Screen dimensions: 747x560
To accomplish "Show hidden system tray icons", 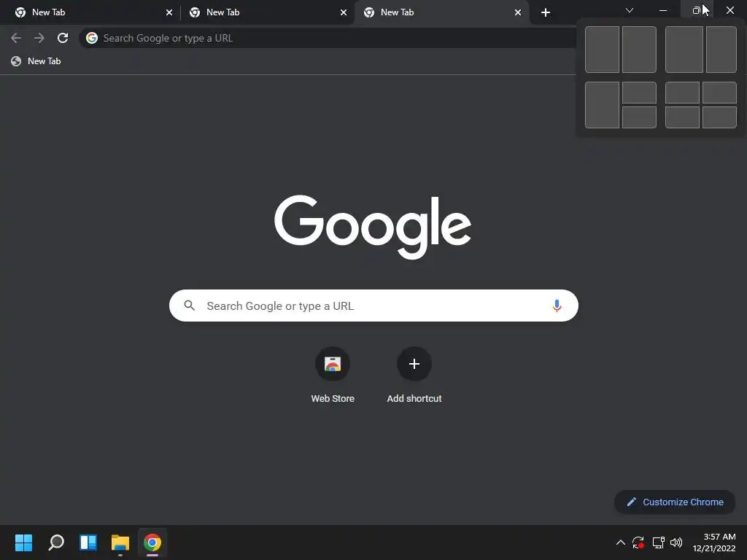I will click(x=621, y=542).
